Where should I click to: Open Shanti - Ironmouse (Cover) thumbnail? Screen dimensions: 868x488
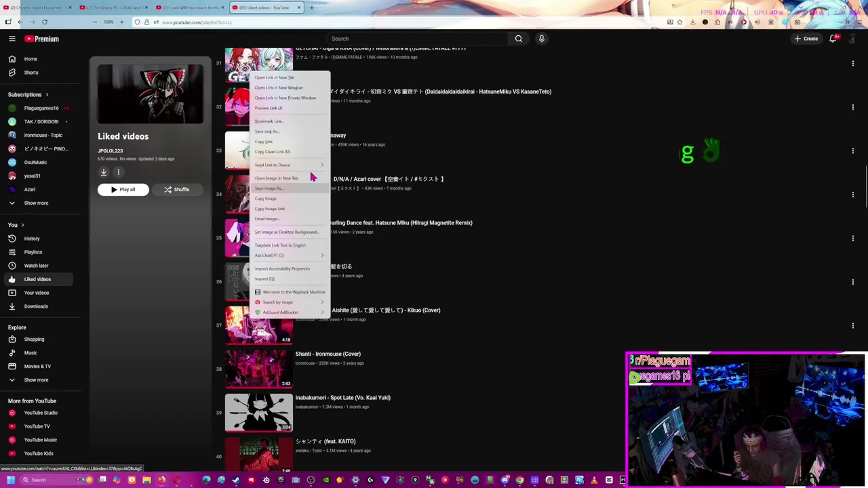[x=259, y=369]
